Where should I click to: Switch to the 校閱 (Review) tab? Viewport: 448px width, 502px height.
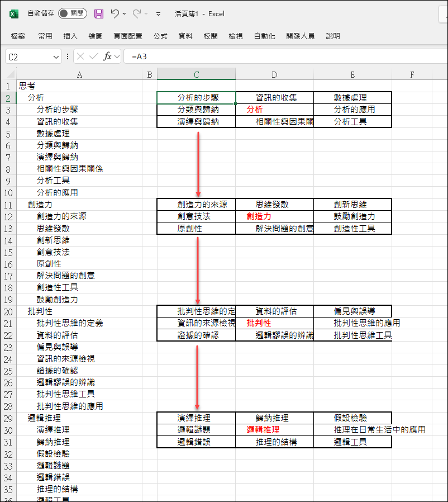pyautogui.click(x=211, y=36)
